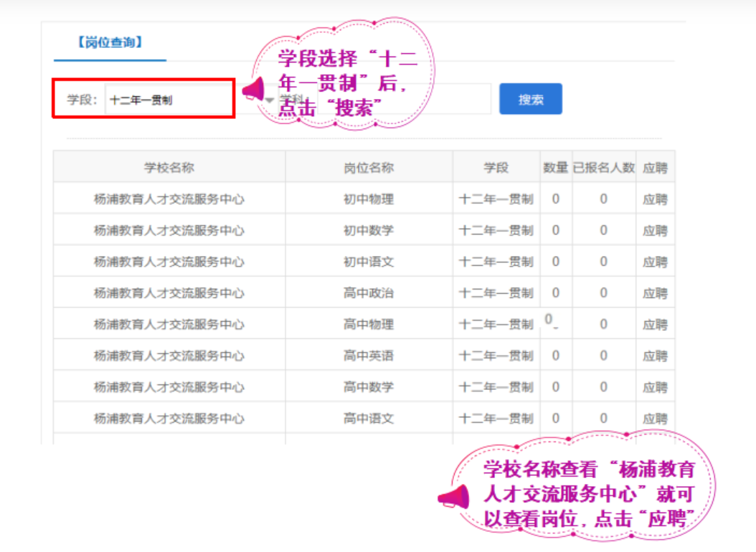Choose 应聘 for the 高中数学 position
This screenshot has height=552, width=756.
pos(654,387)
